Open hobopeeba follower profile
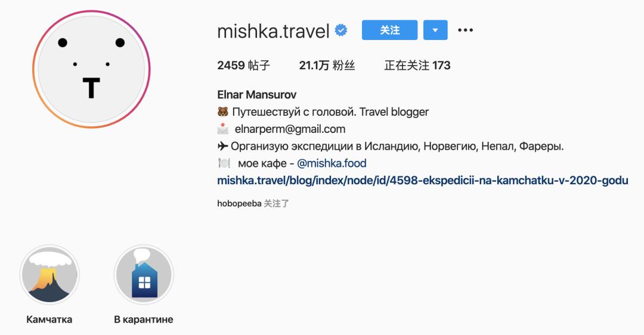The width and height of the screenshot is (644, 335). (x=239, y=203)
